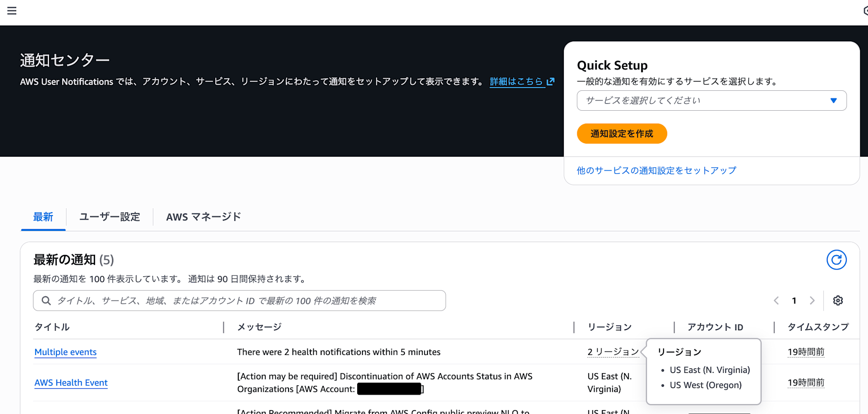Go to the next page of notifications
The image size is (868, 414).
(x=812, y=300)
